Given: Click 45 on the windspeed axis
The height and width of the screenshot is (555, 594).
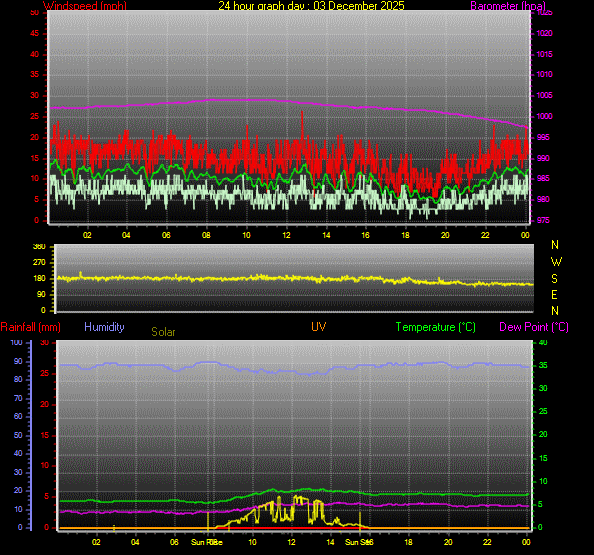Looking at the screenshot, I should click(34, 33).
